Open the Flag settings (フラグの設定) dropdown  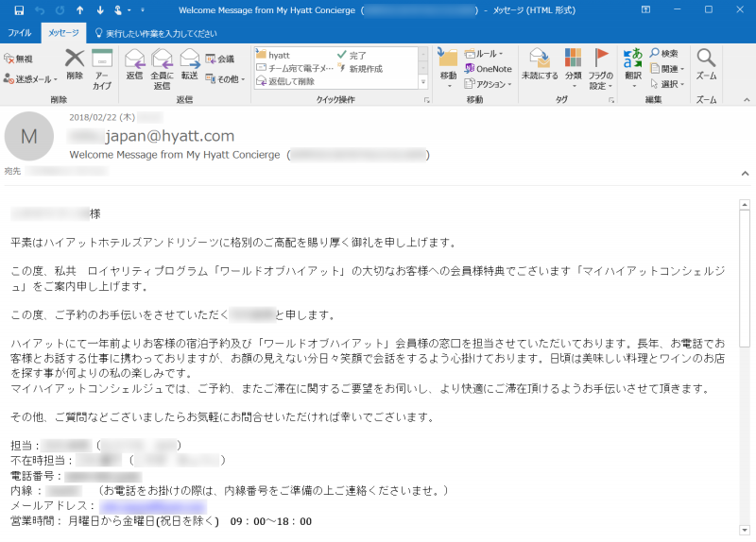(600, 69)
